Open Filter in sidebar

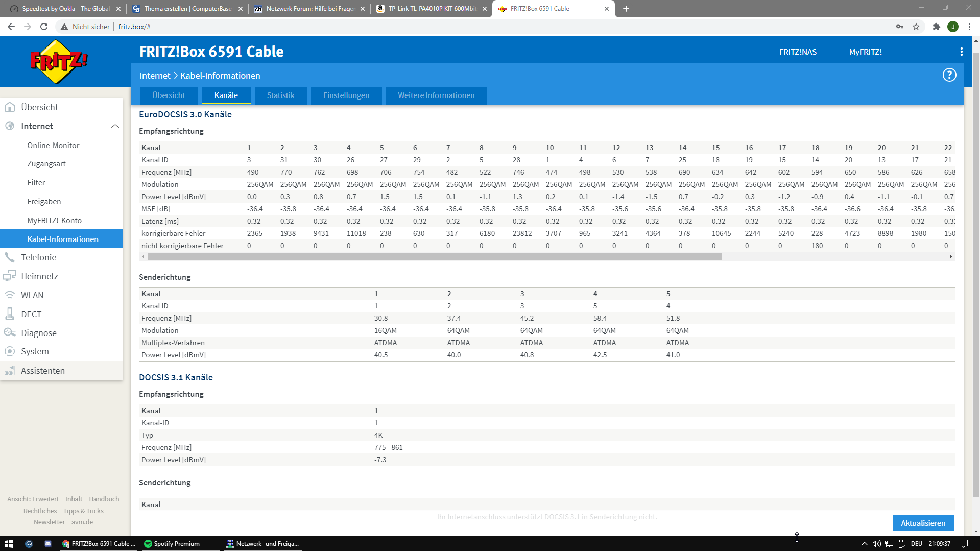click(x=36, y=183)
